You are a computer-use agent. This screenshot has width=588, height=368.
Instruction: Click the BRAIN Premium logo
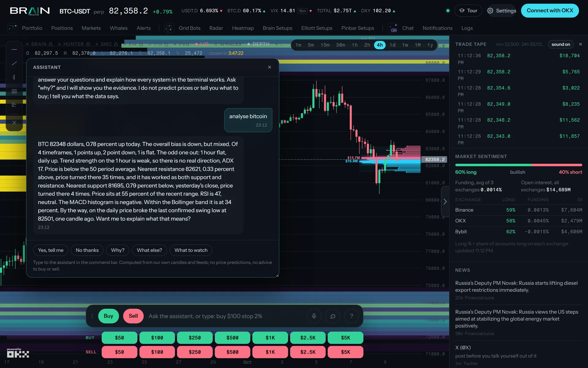pos(30,11)
